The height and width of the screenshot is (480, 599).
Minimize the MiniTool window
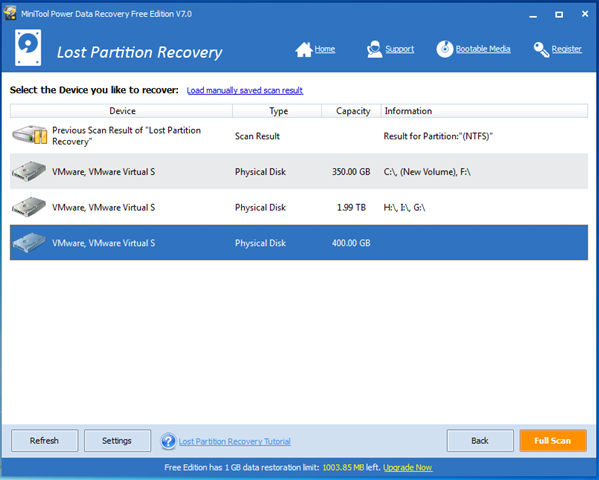click(533, 15)
